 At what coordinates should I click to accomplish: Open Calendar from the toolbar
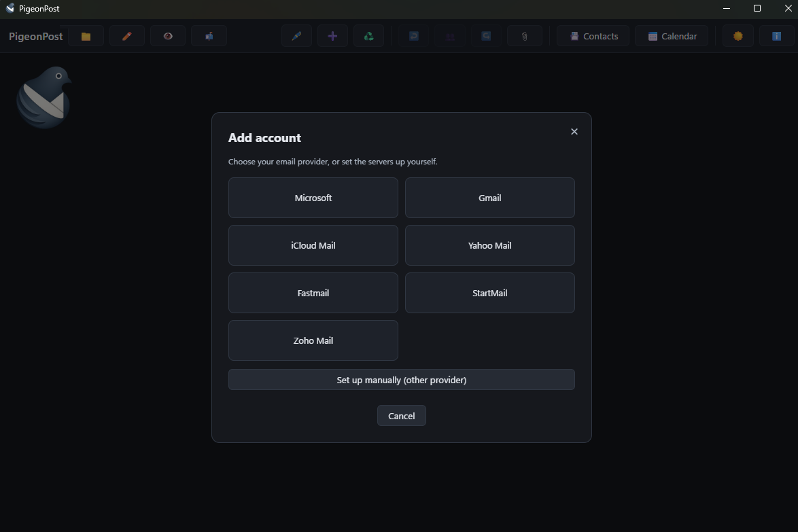pyautogui.click(x=672, y=36)
